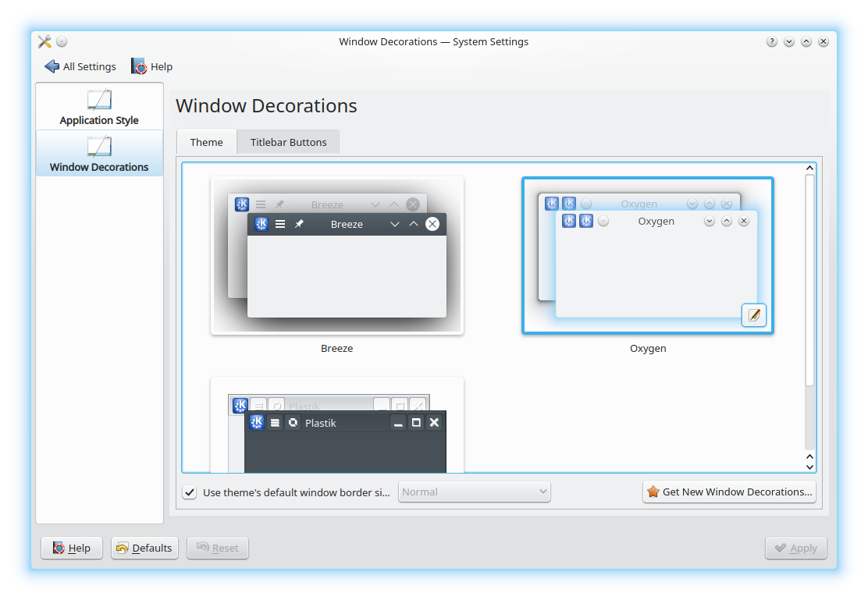Click the hamburger menu icon in the Breeze preview

coord(281,224)
